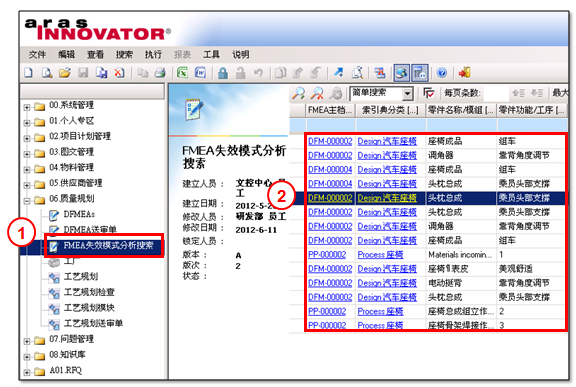Expand the 03.图文管理 folder

click(x=27, y=154)
